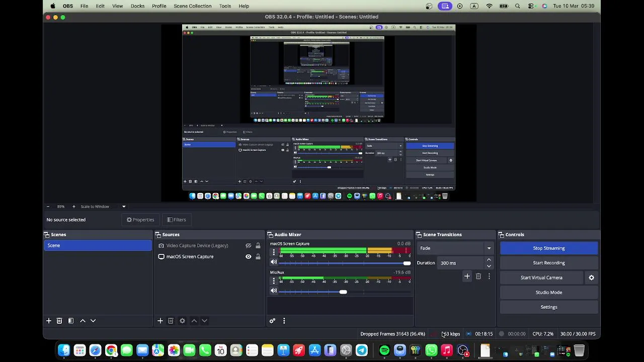
Task: Open source Filters button
Action: point(177,220)
